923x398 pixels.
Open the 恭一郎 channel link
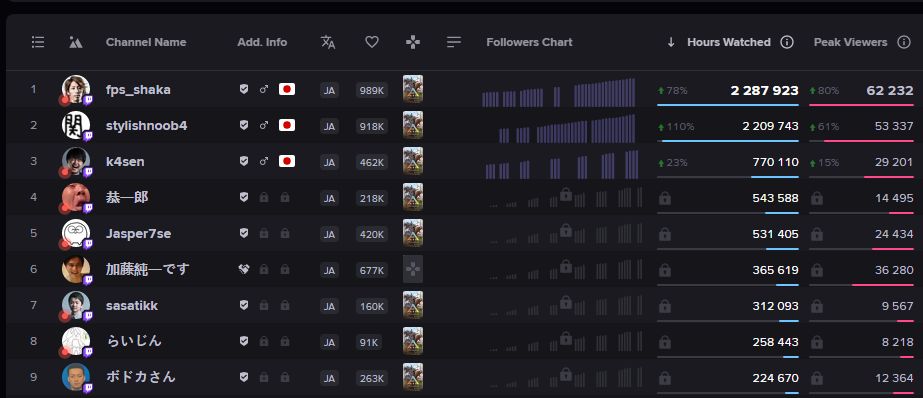[127, 197]
